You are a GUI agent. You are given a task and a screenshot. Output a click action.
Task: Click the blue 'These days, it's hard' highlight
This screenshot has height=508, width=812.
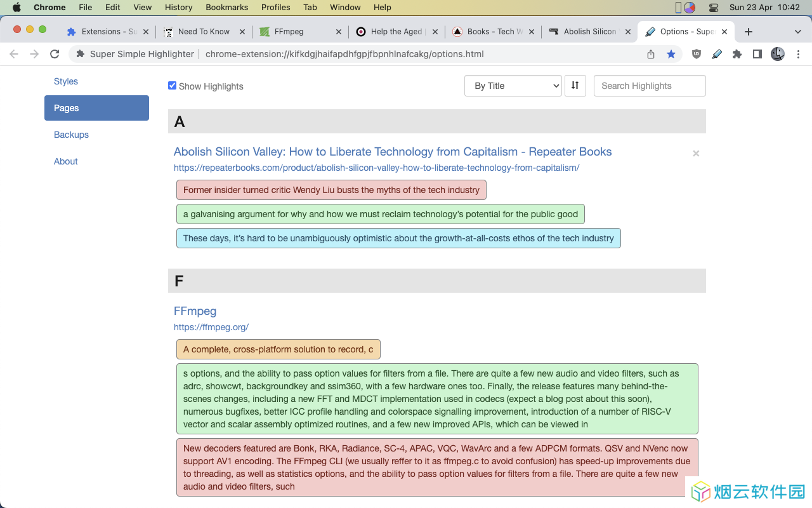pos(398,238)
